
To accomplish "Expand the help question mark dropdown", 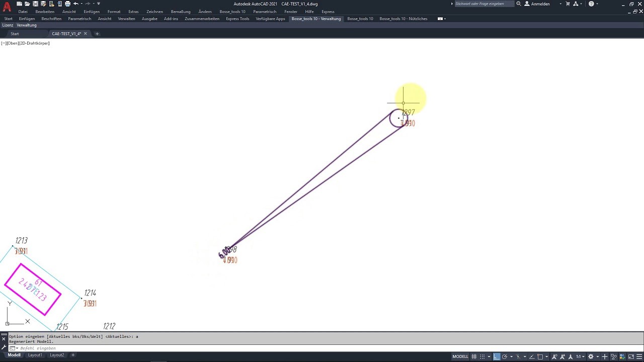I will coord(597,4).
